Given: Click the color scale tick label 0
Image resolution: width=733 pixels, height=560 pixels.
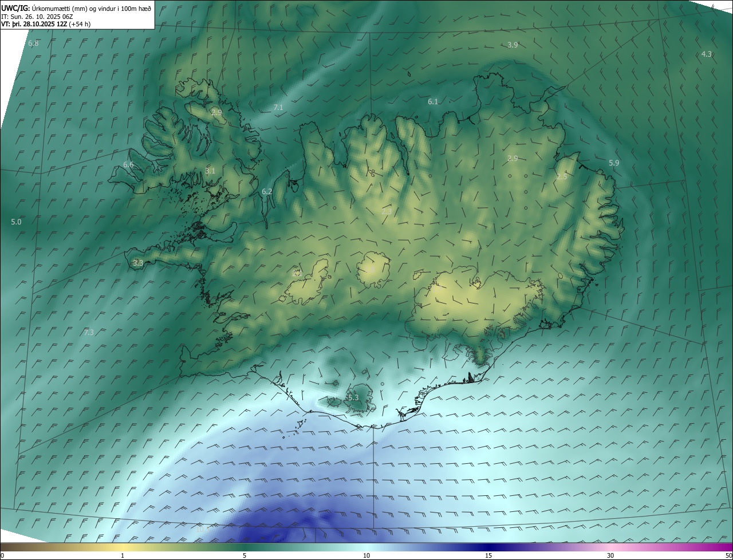Looking at the screenshot, I should click(2, 555).
